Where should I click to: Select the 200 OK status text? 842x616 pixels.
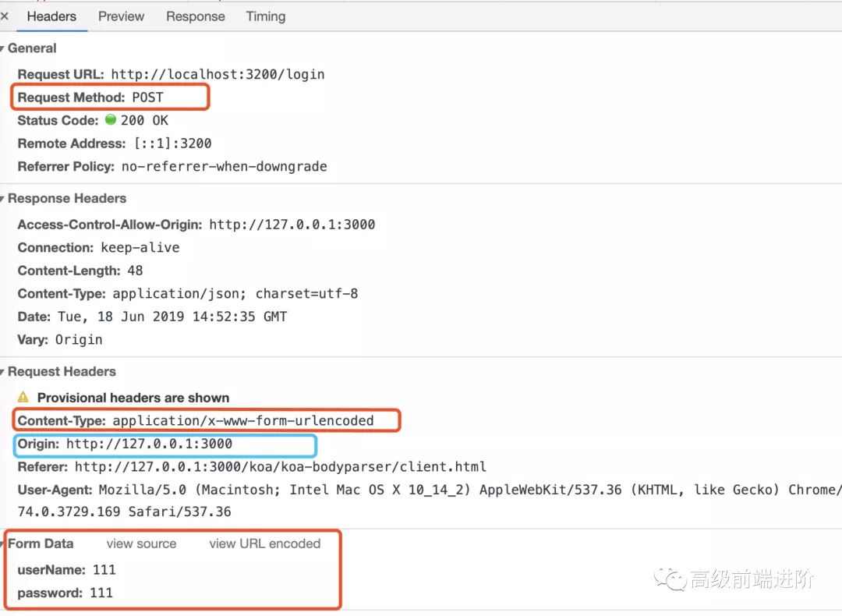144,120
